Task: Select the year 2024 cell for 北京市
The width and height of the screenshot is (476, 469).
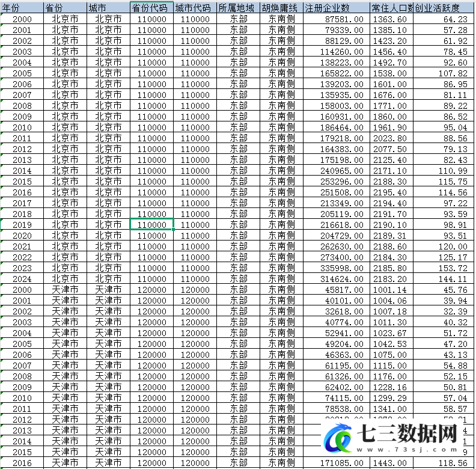Action: pyautogui.click(x=22, y=279)
